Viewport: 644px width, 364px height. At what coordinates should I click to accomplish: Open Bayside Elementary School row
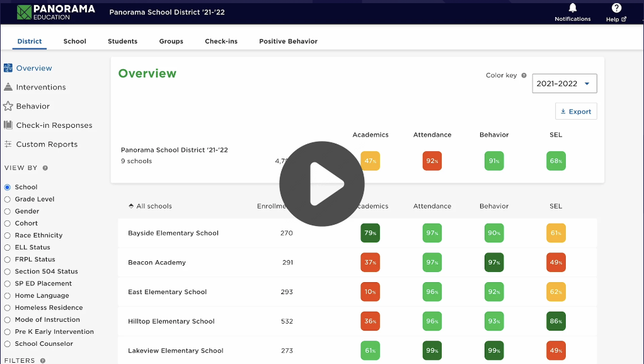click(357, 233)
